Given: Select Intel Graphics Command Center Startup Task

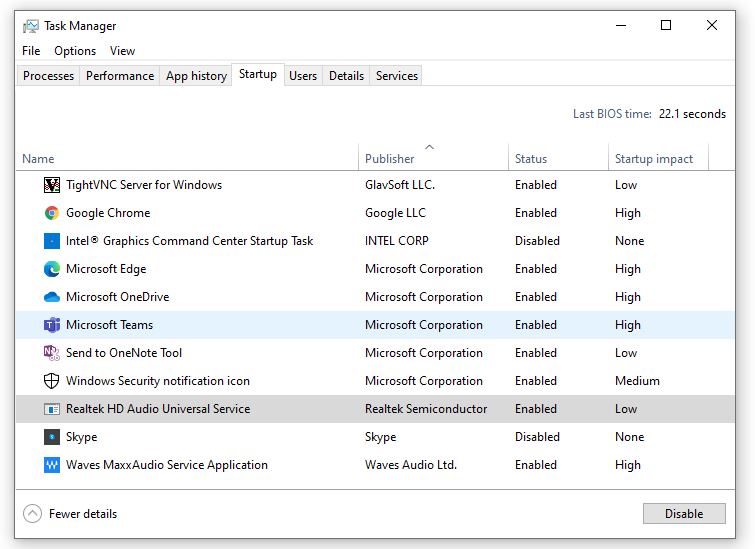Looking at the screenshot, I should pyautogui.click(x=189, y=241).
